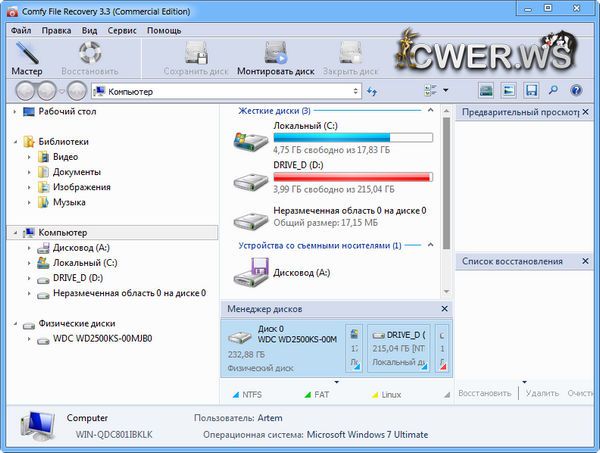
Task: Select the Дисковод (A:) floppy drive icon
Action: point(251,272)
